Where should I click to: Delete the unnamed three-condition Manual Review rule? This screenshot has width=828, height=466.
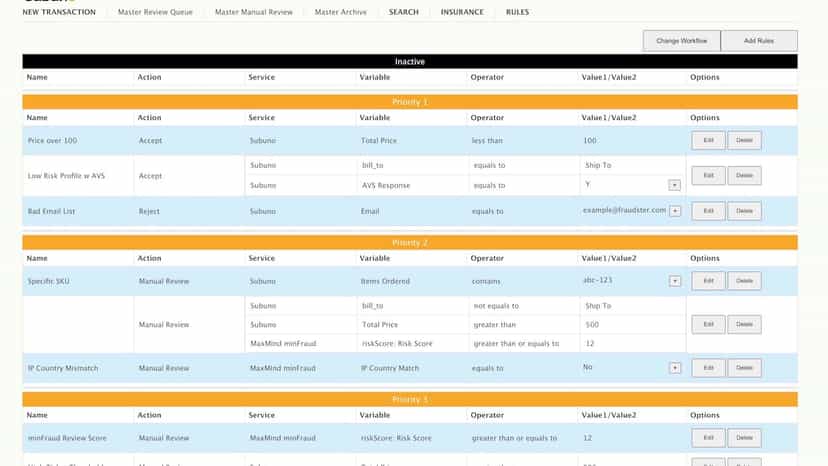(744, 324)
